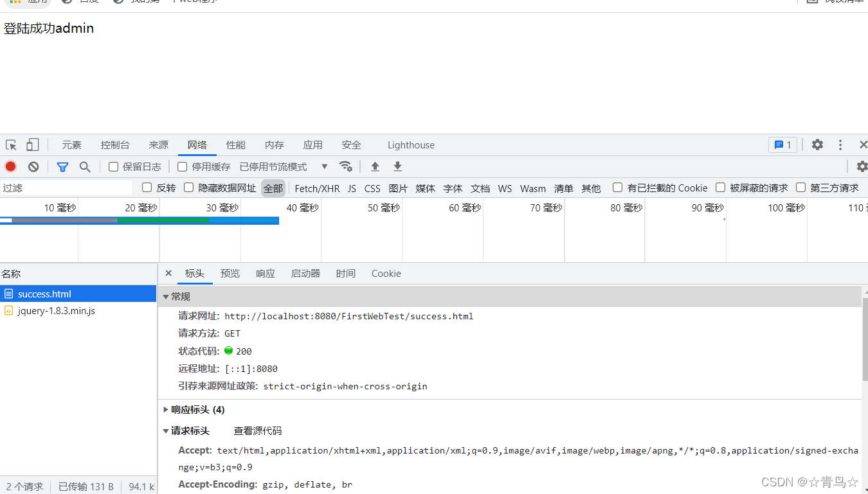The image size is (868, 494).
Task: Open the 启动器 details tab
Action: click(305, 273)
